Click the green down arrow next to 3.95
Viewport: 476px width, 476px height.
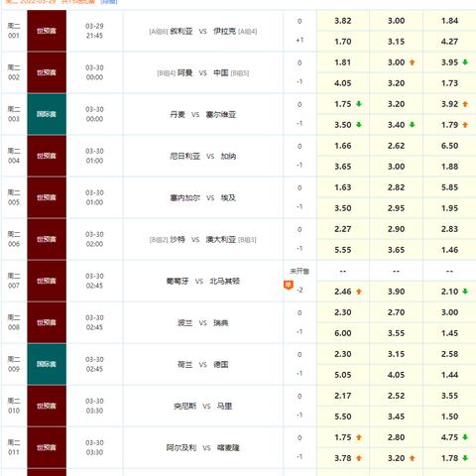point(465,62)
